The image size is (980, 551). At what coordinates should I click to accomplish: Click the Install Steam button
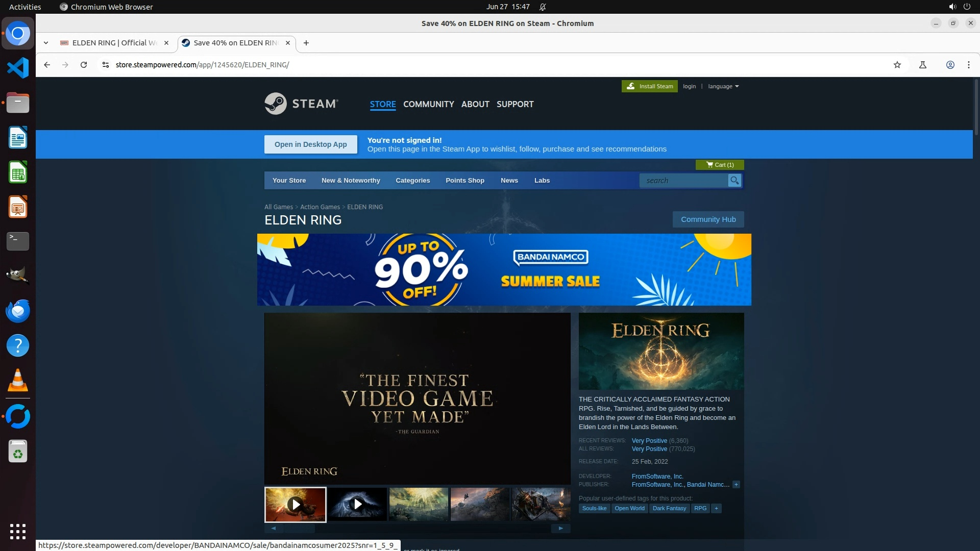click(649, 86)
